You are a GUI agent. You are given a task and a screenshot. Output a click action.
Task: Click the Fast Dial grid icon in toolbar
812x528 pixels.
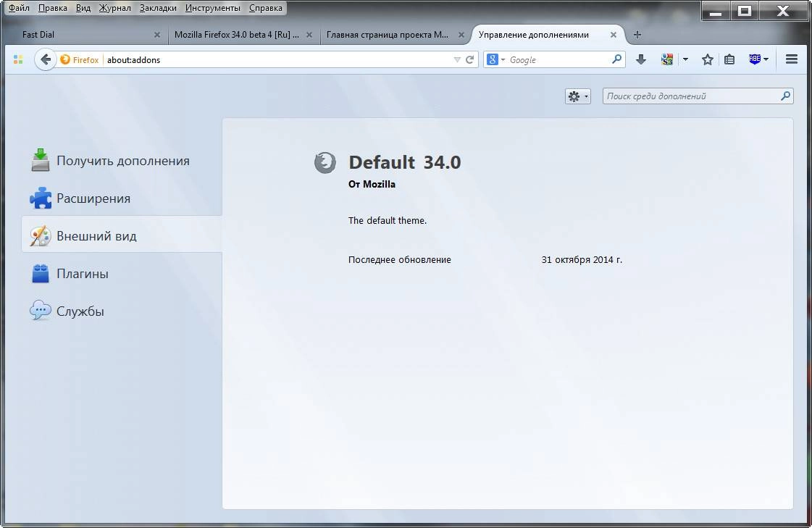tap(18, 59)
